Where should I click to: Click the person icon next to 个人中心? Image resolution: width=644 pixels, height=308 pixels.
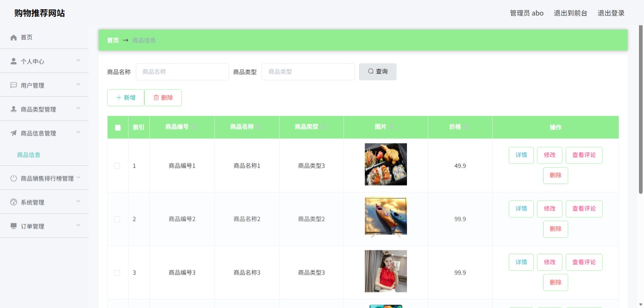(14, 61)
